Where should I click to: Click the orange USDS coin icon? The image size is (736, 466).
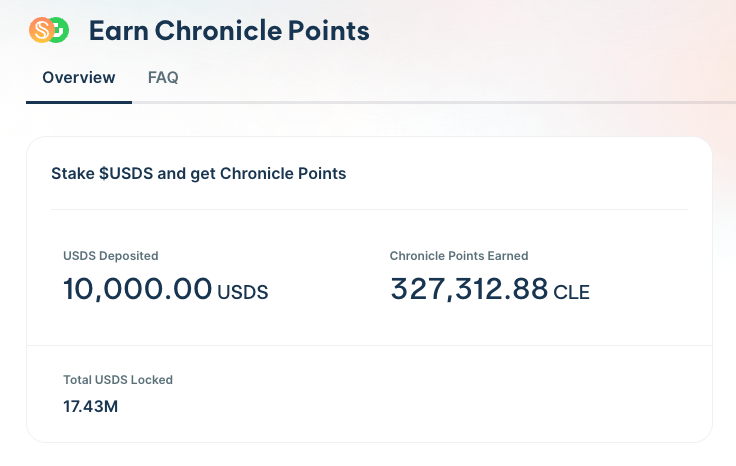click(41, 31)
